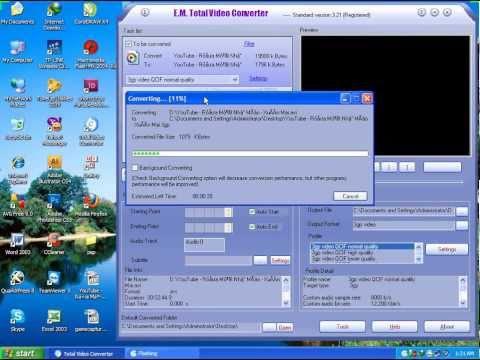Open the Mozilla Firefox desktop shortcut
The width and height of the screenshot is (480, 360).
point(91,205)
